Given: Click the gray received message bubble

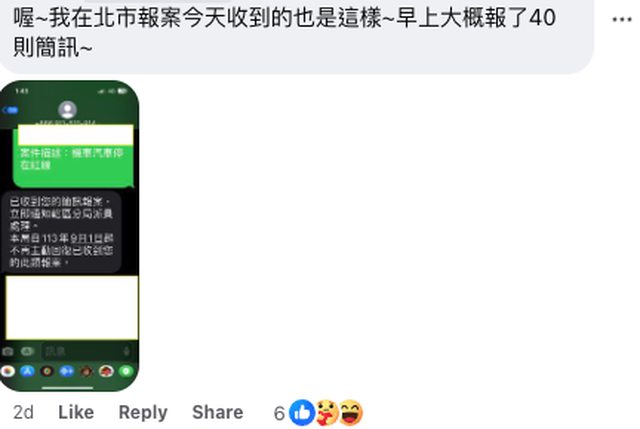Looking at the screenshot, I should pyautogui.click(x=62, y=231).
